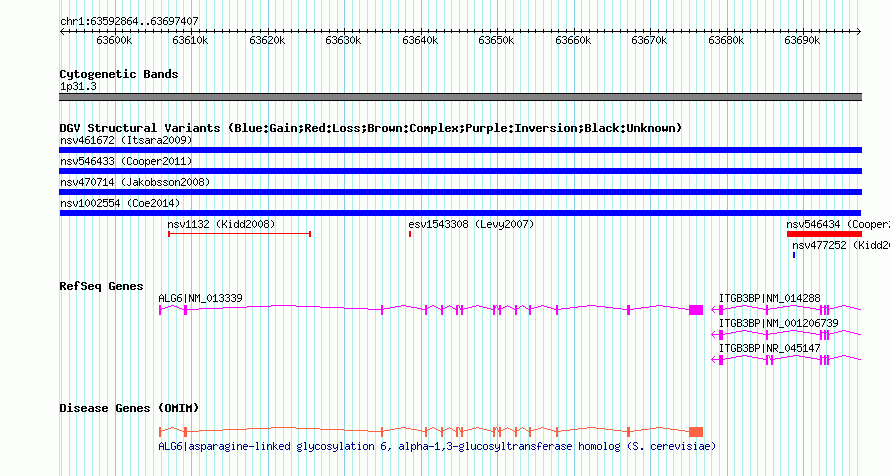The width and height of the screenshot is (890, 476).
Task: Select the nsv461672 (Itsara2009) blue gain bar
Action: tap(460, 150)
